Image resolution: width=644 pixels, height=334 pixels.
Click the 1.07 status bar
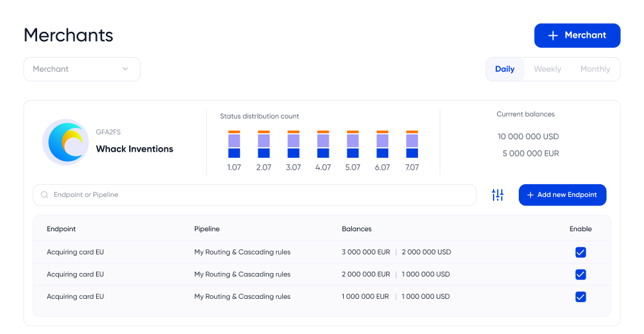[234, 144]
